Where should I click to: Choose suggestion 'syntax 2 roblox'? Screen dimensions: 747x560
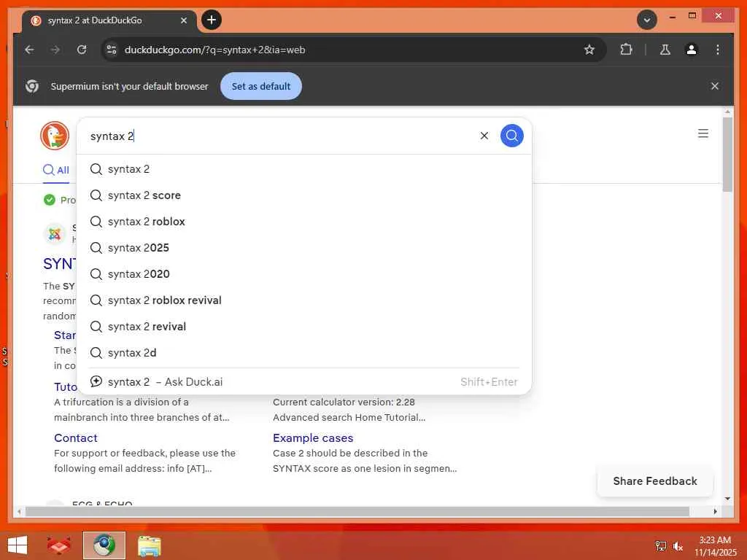[304, 222]
